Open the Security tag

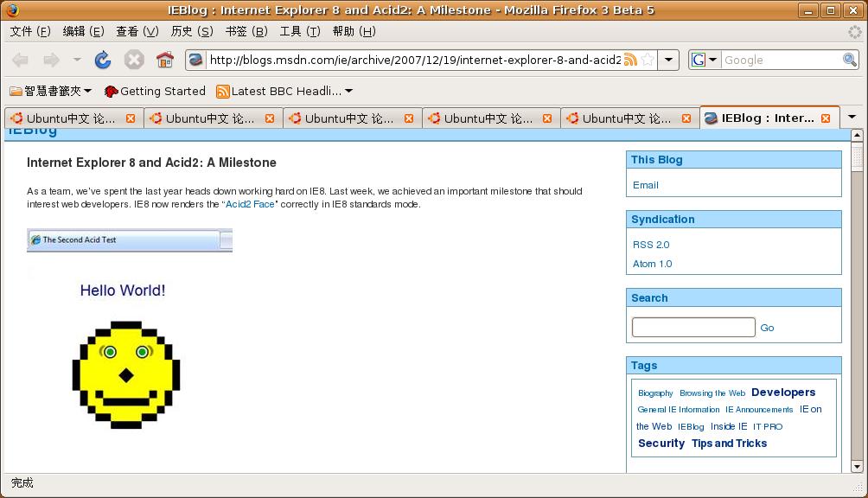661,444
